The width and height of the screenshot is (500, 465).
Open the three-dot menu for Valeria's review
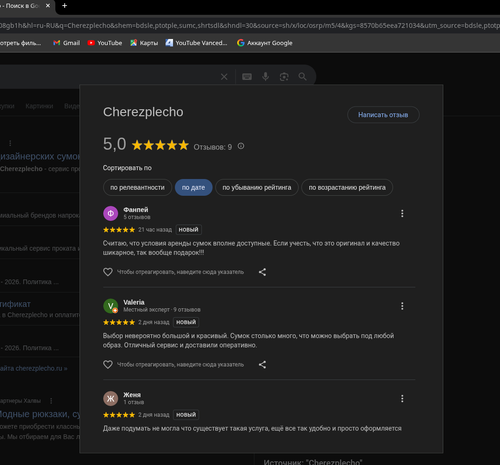(402, 306)
